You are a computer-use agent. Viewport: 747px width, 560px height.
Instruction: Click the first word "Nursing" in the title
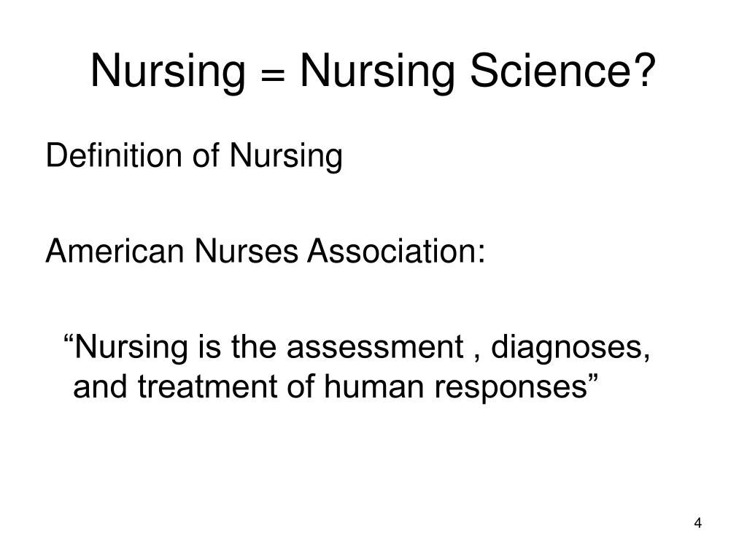(168, 71)
